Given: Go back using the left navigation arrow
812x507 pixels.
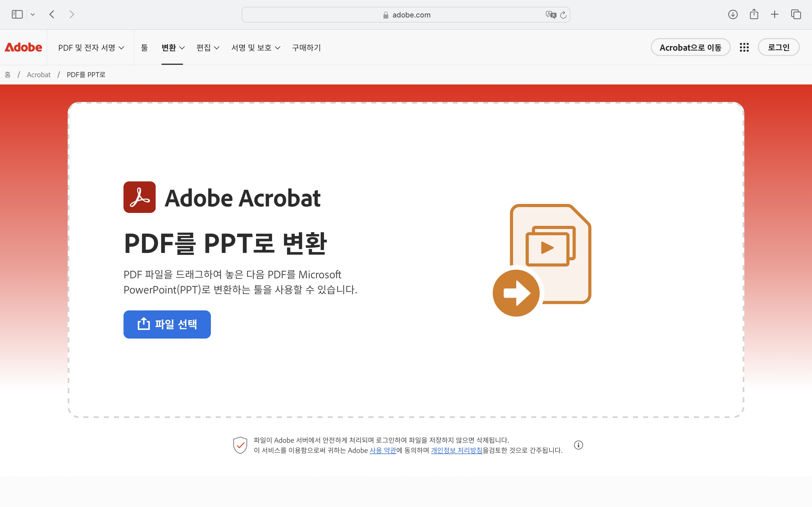Looking at the screenshot, I should pyautogui.click(x=52, y=14).
